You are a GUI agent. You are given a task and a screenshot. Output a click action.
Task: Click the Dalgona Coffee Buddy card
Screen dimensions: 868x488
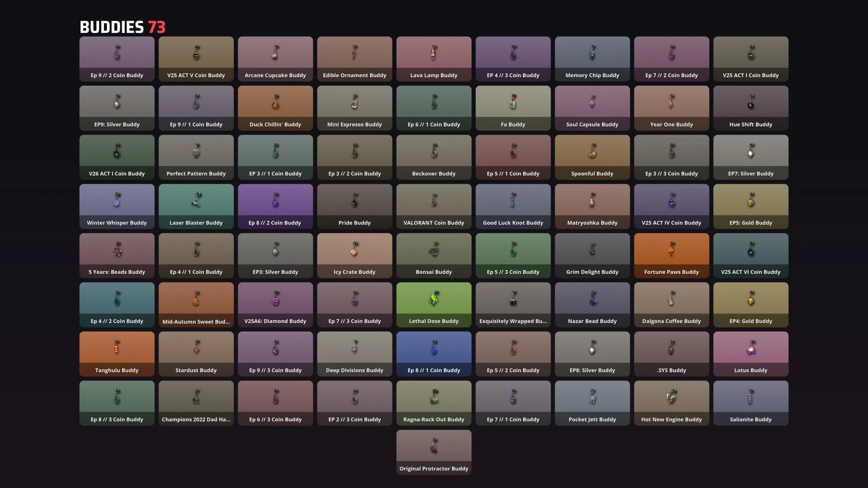[x=671, y=305]
